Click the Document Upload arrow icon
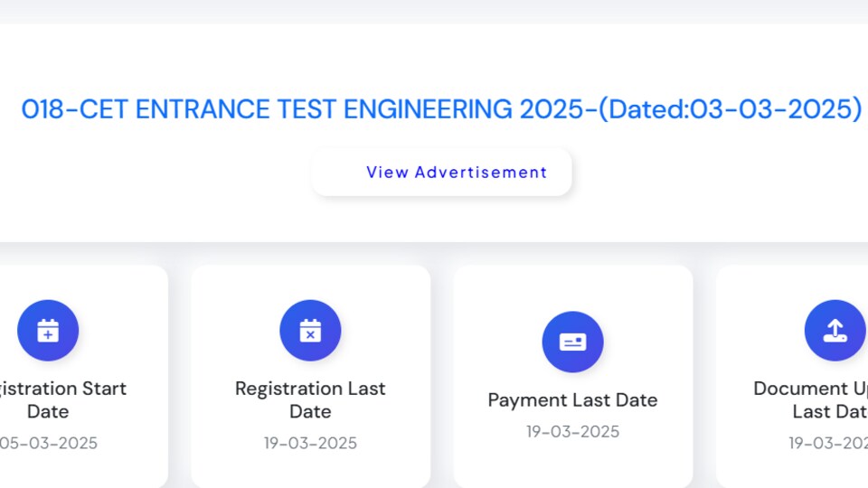Screen dimensions: 868x488 click(x=835, y=331)
